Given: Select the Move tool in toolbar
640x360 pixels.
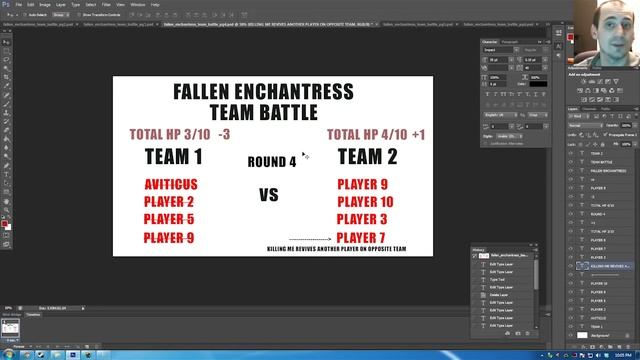Looking at the screenshot, I should 6,42.
